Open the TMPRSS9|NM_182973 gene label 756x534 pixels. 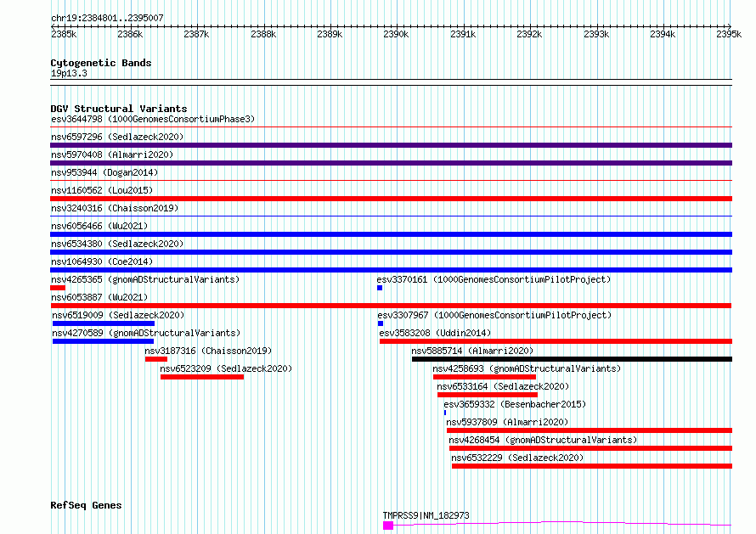pos(426,515)
